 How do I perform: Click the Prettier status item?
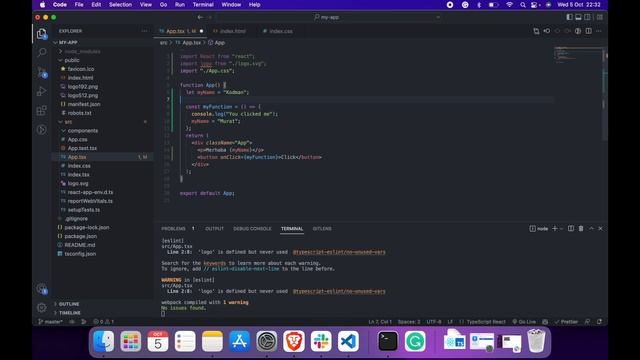[566, 322]
